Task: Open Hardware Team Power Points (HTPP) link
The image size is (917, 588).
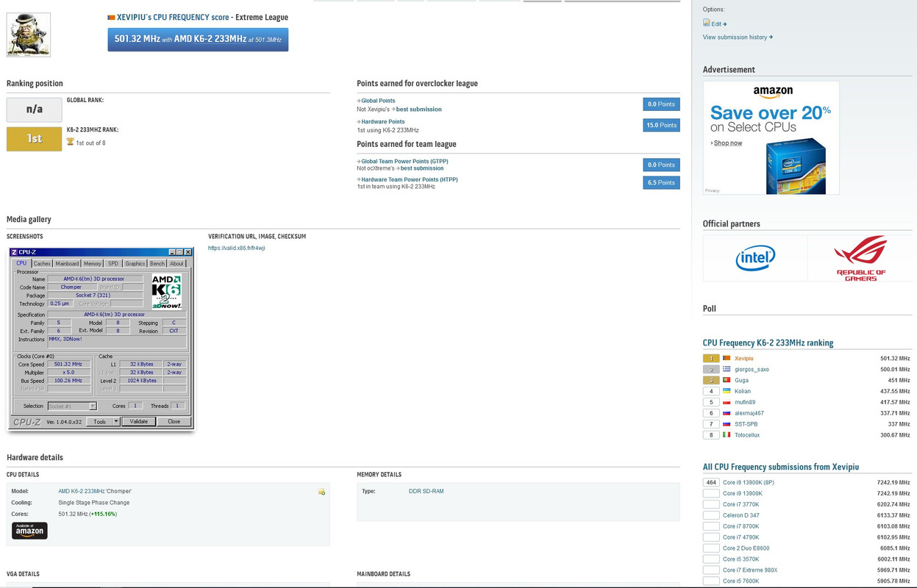Action: (x=410, y=179)
